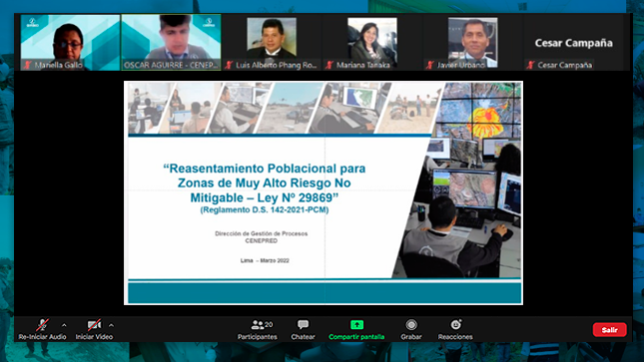Click the muted mic icon beside Javier Urbano
This screenshot has width=644, height=362.
click(430, 65)
